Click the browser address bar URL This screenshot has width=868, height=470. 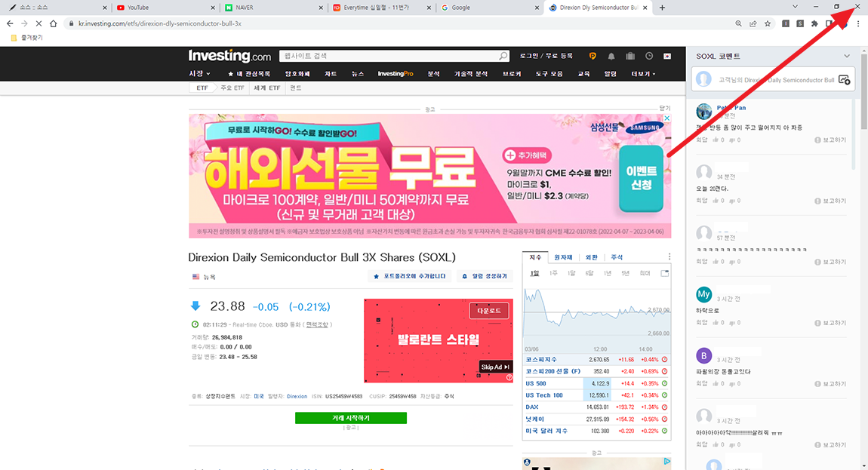(x=160, y=24)
